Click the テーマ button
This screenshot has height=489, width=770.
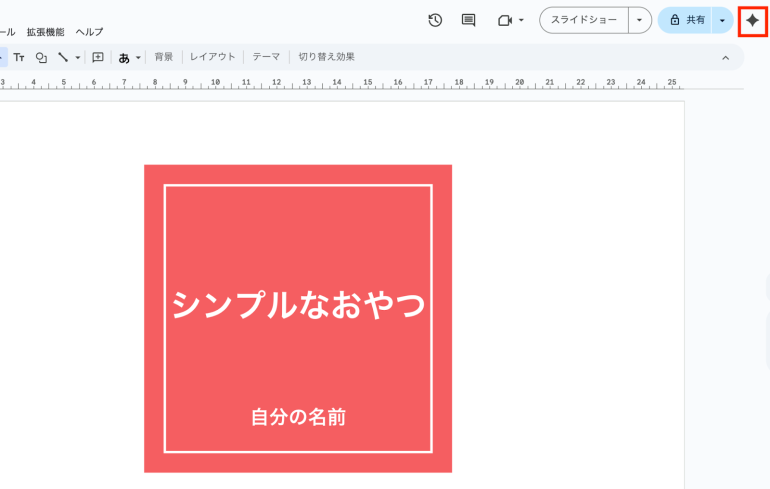[x=266, y=57]
